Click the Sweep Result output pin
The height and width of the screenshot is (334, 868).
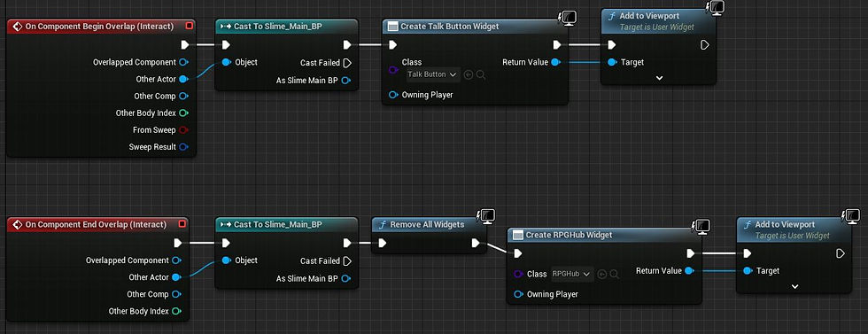(184, 147)
